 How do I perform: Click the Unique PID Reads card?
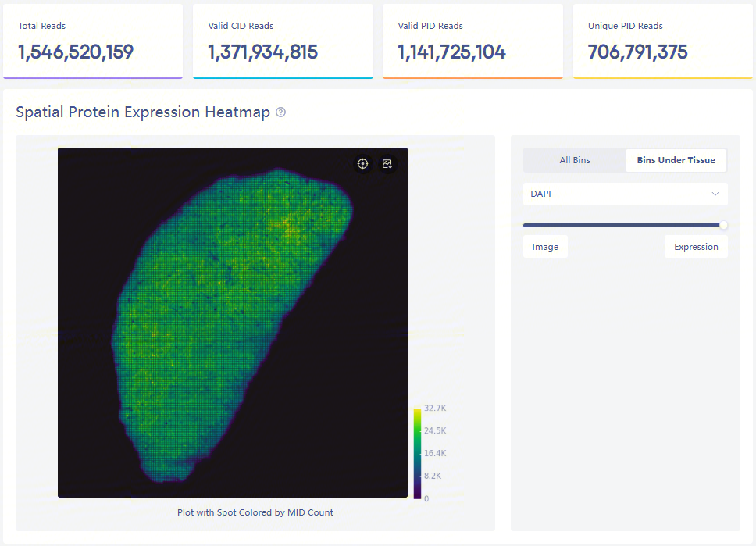pos(663,41)
